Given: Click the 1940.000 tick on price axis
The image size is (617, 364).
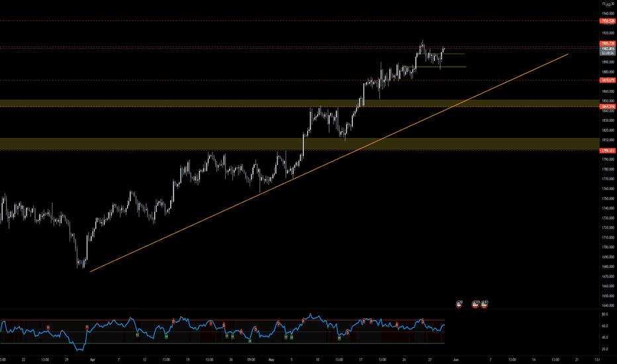Looking at the screenshot, I should pyautogui.click(x=608, y=13).
